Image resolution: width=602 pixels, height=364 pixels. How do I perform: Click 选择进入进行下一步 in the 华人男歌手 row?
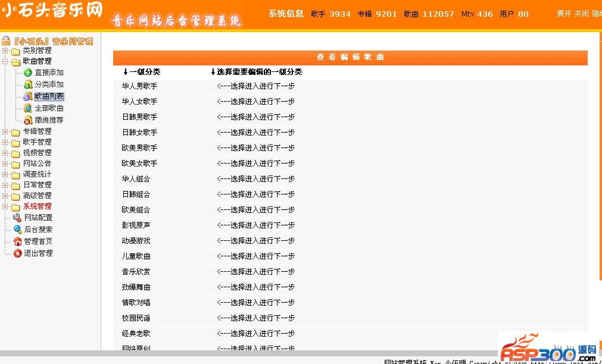click(x=263, y=86)
